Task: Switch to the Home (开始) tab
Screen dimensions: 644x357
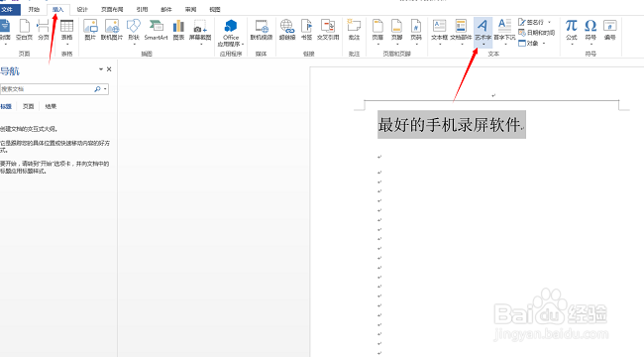Action: point(34,9)
